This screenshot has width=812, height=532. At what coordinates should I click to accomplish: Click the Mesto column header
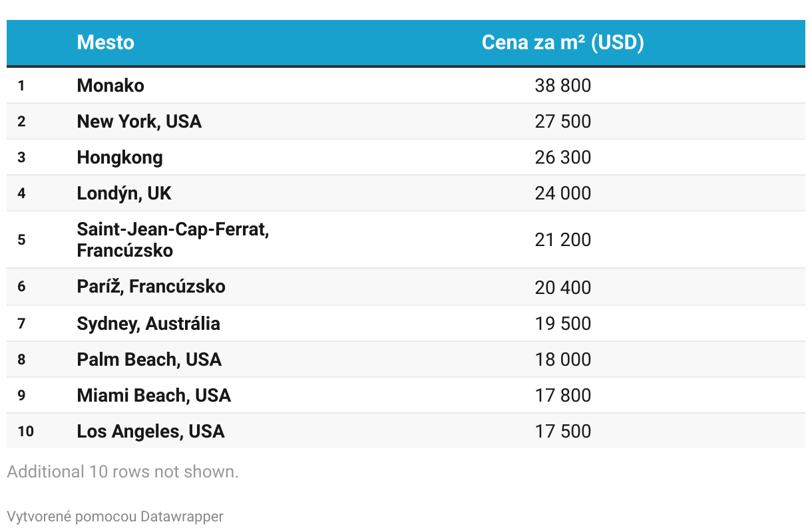105,43
